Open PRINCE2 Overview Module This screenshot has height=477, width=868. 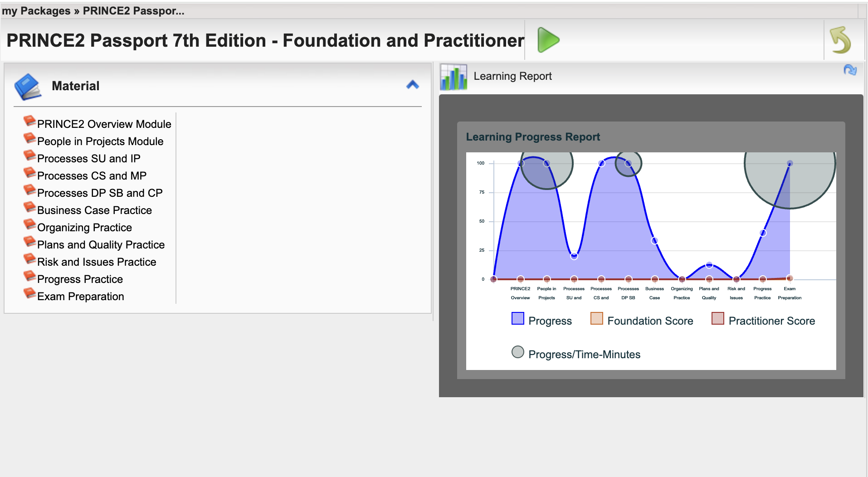(x=104, y=124)
